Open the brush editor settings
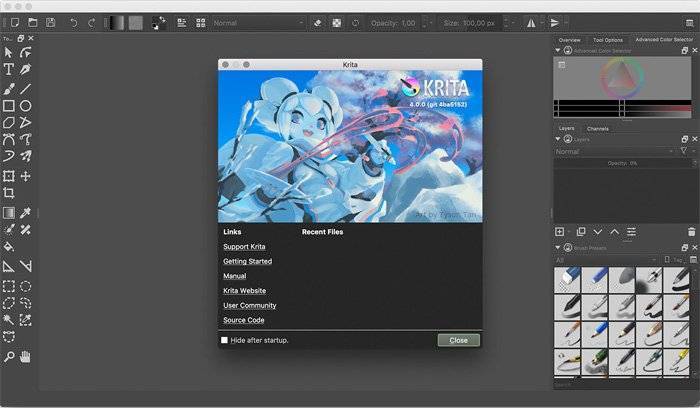This screenshot has height=408, width=700. click(182, 23)
